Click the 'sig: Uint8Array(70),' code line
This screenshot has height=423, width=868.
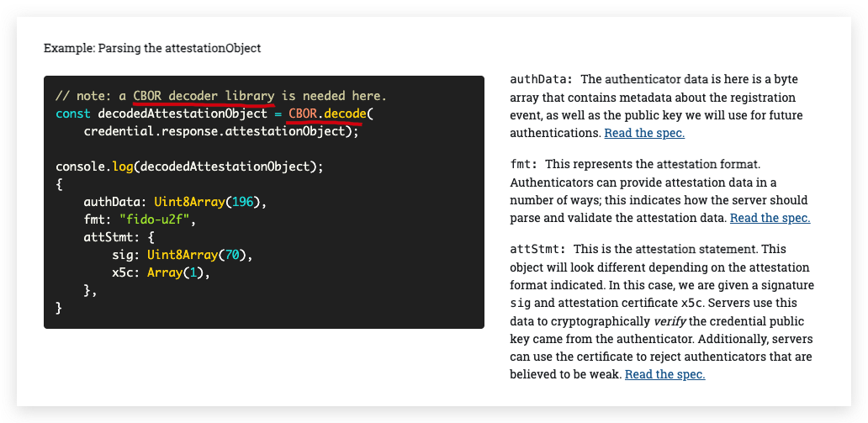click(x=183, y=256)
